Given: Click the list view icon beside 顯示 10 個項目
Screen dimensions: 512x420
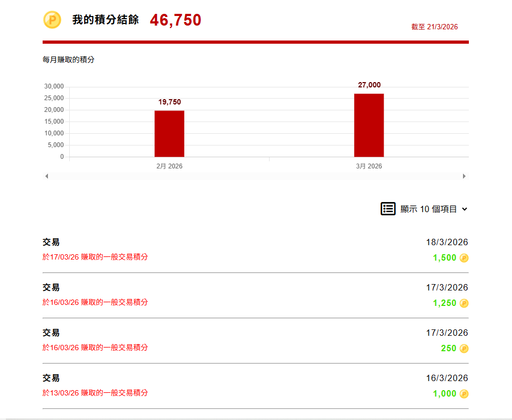Looking at the screenshot, I should [388, 209].
